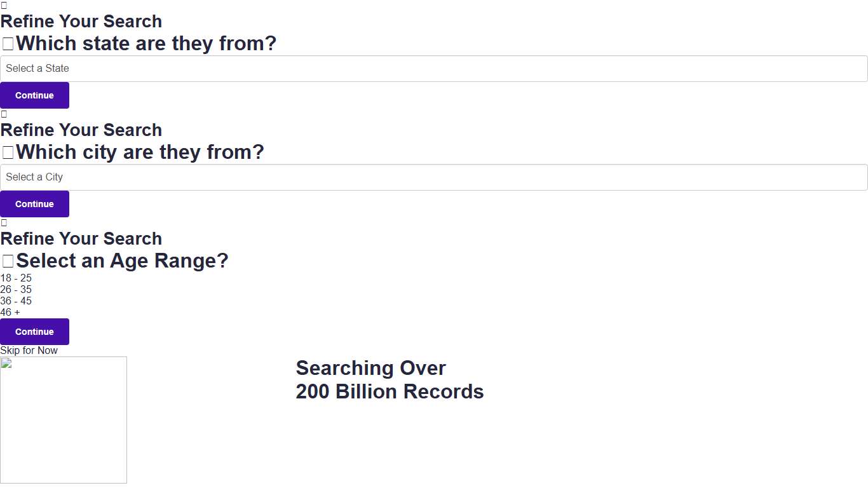Click the icon beside "Which state are they from?"

click(x=8, y=44)
